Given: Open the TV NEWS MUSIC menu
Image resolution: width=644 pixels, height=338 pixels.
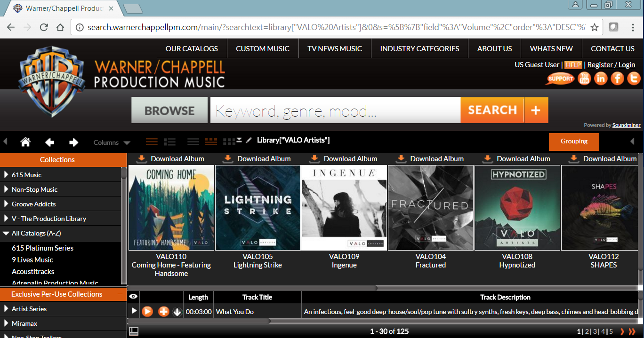Looking at the screenshot, I should pos(335,48).
